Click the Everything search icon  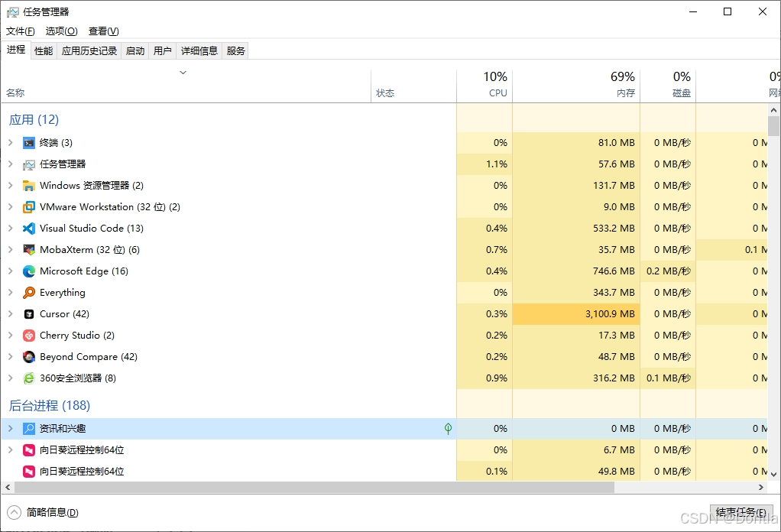(x=29, y=293)
